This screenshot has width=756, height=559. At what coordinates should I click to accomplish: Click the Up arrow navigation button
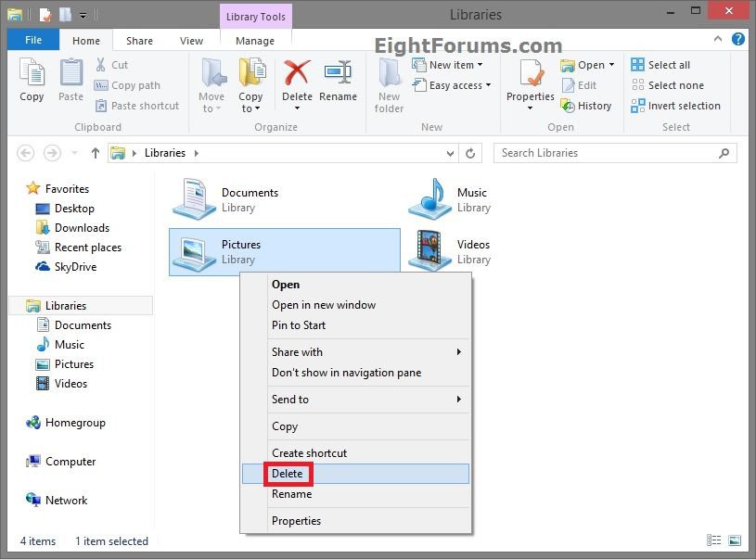point(95,153)
